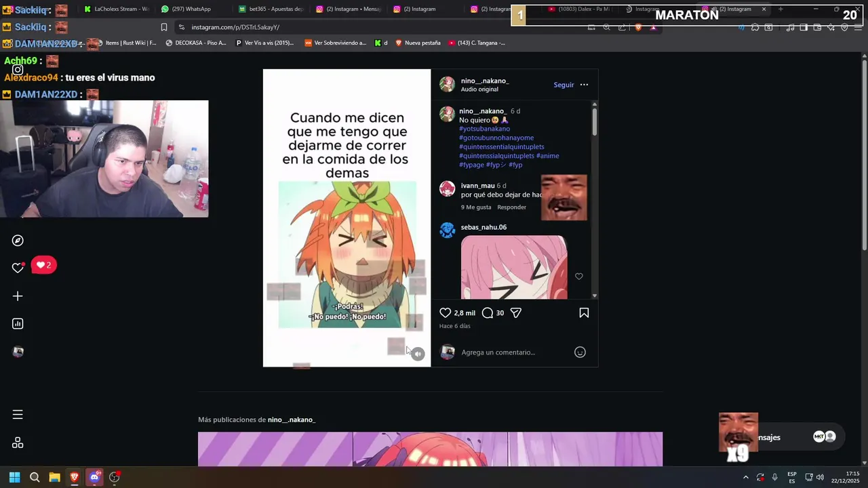Viewport: 868px width, 488px height.
Task: Open the Meta apps grid icon in sidebar
Action: point(18,443)
